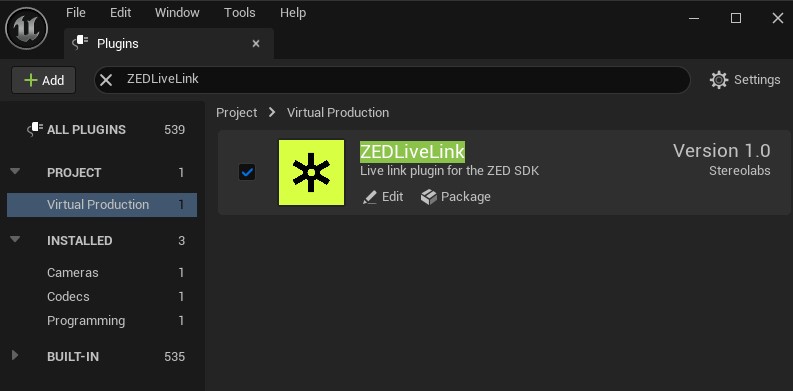Open the Tools menu
The image size is (793, 391).
tap(240, 13)
